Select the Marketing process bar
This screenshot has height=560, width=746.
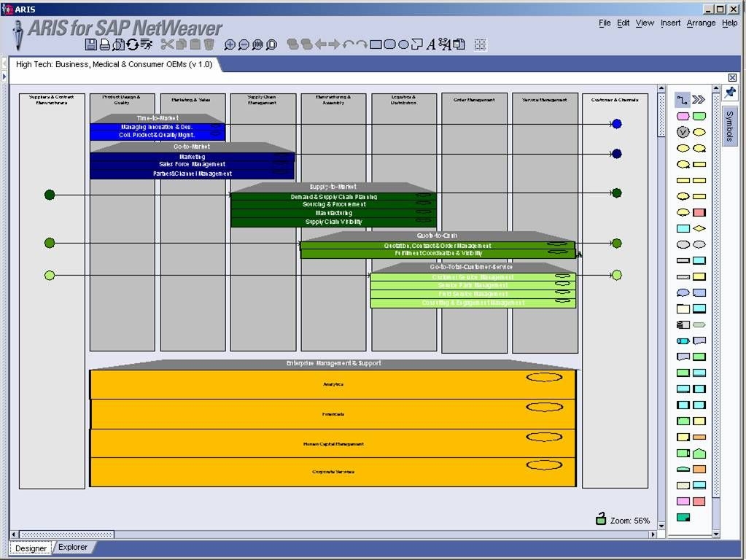pyautogui.click(x=193, y=157)
